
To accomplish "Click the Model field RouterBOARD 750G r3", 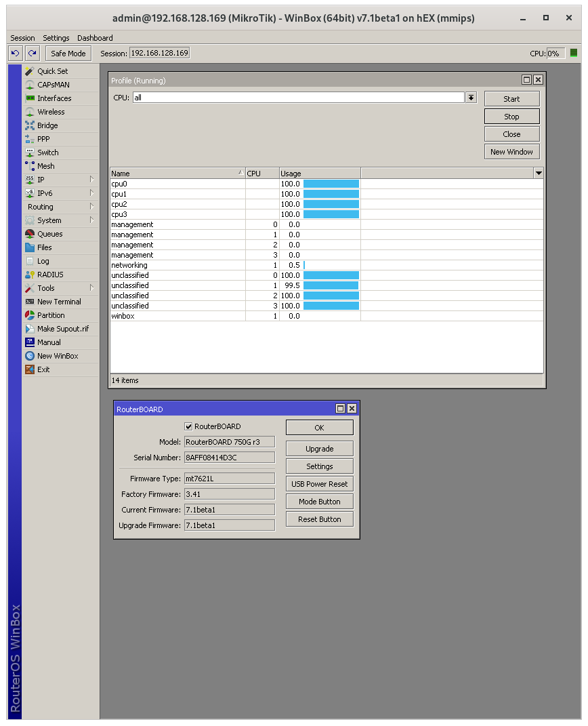I will [x=230, y=442].
